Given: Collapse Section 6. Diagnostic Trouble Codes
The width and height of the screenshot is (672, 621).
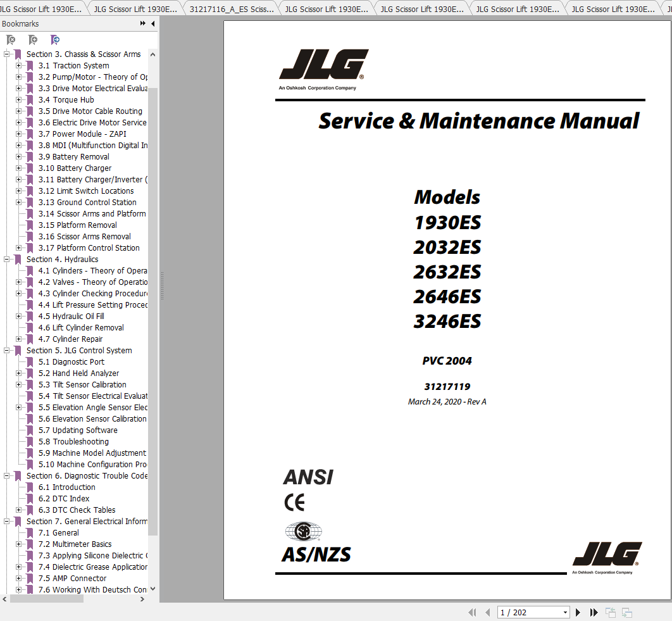Looking at the screenshot, I should [6, 475].
